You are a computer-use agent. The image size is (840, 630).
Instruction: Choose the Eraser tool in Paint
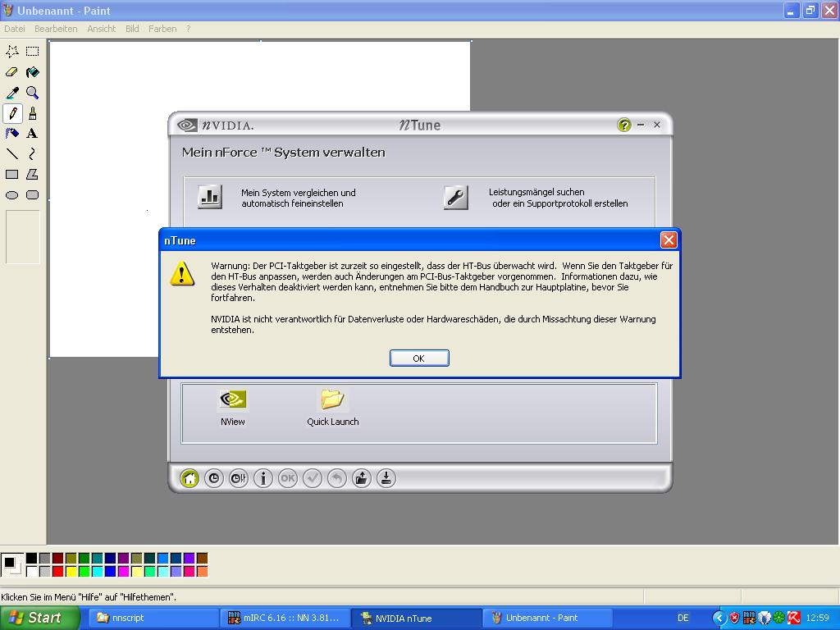[12, 72]
